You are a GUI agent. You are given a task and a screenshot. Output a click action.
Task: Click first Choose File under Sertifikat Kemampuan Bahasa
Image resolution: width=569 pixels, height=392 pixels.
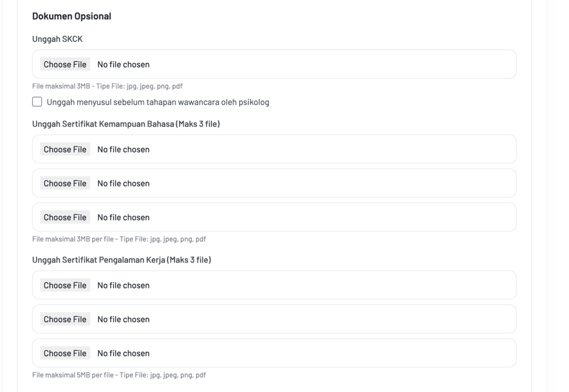click(x=65, y=149)
